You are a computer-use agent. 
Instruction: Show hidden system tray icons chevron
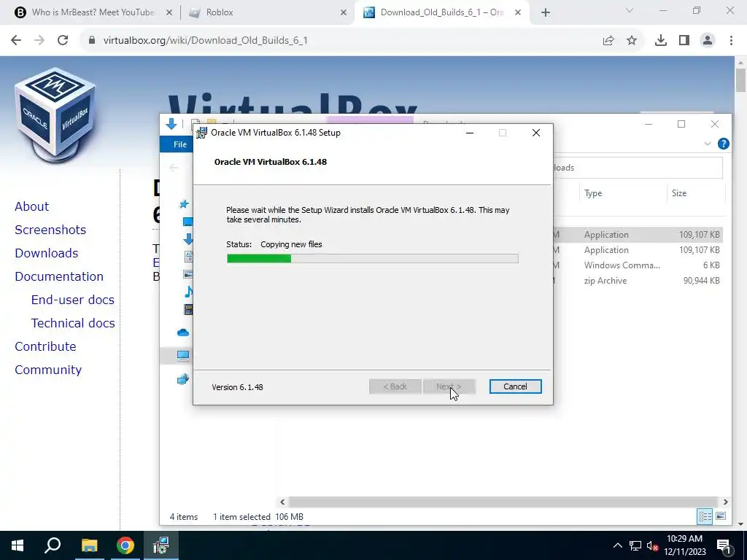(x=617, y=545)
